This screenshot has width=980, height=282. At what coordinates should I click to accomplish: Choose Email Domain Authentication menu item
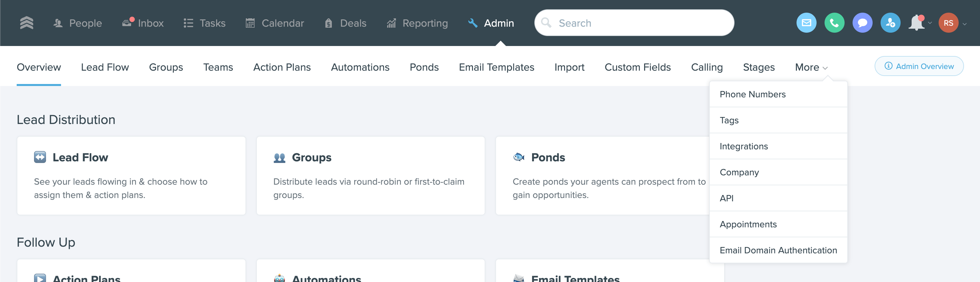tap(778, 250)
